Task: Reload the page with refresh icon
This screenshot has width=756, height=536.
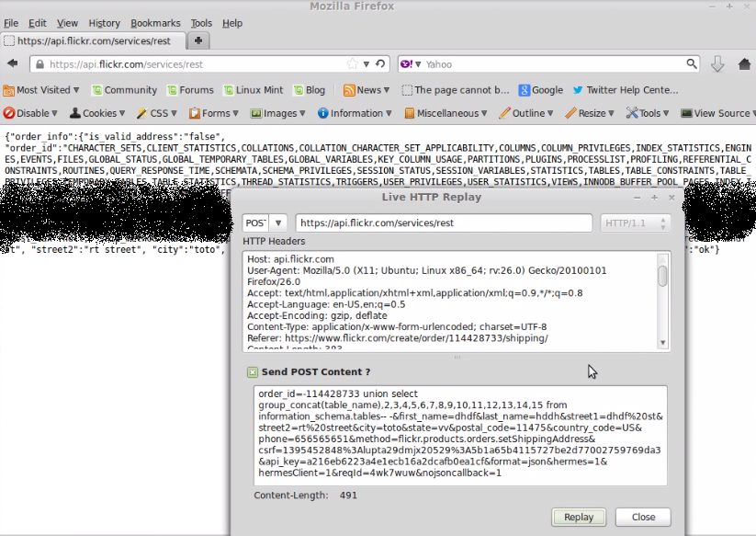Action: click(x=380, y=63)
